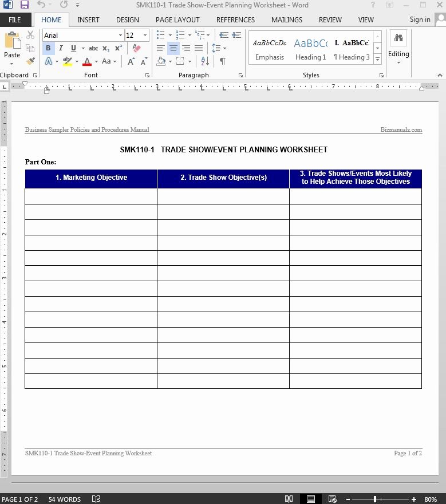Toggle subscript formatting

tap(106, 48)
